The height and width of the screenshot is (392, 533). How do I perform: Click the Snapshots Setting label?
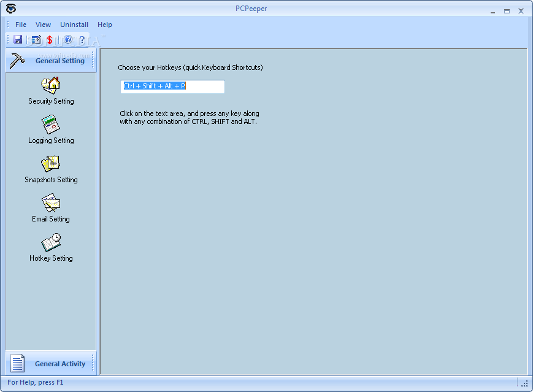pos(51,180)
